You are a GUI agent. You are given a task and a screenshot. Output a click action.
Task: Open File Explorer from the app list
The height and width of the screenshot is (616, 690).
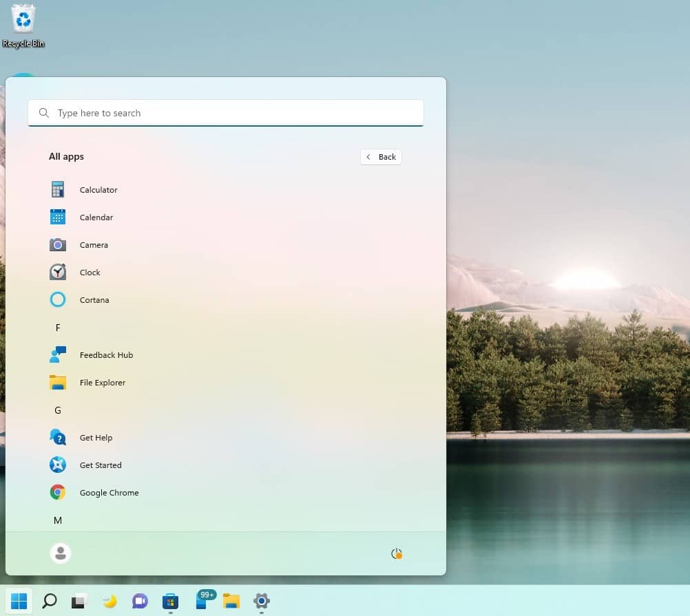[102, 382]
